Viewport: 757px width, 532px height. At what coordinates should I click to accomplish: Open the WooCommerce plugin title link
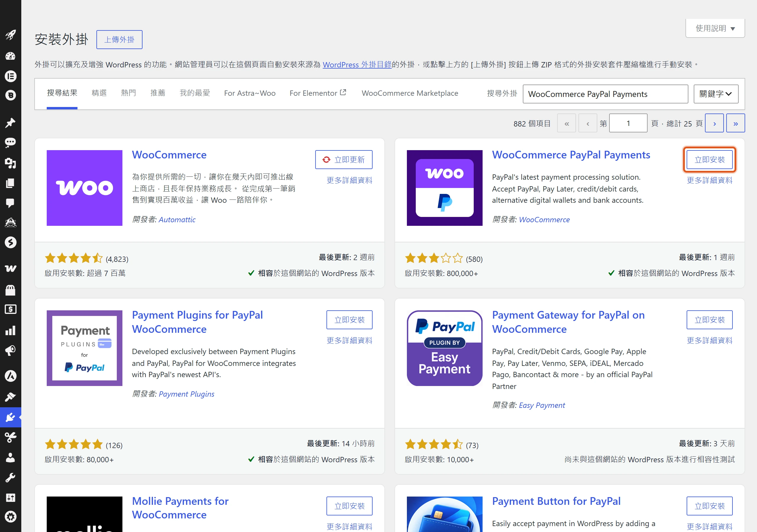pyautogui.click(x=169, y=155)
